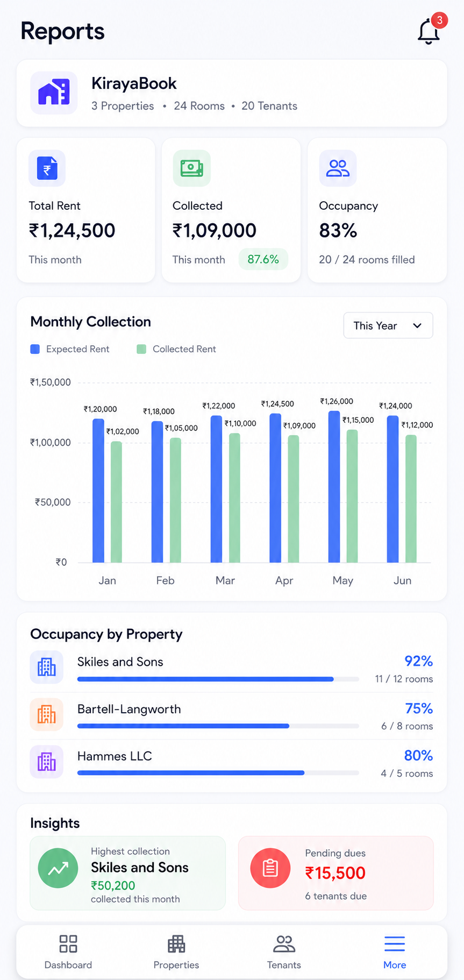
Task: Toggle Expected Rent legend blue swatch
Action: (x=35, y=349)
